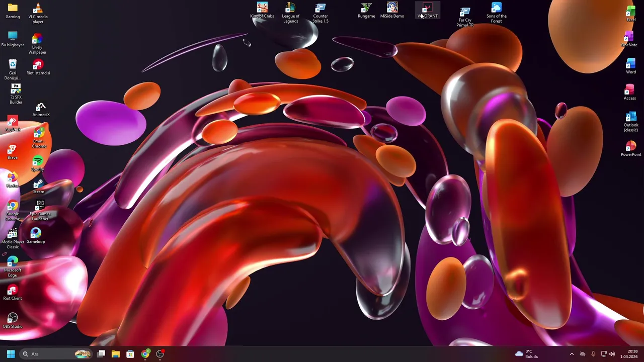This screenshot has height=362, width=644.
Task: Select Outlook (classic) shortcut
Action: click(631, 122)
